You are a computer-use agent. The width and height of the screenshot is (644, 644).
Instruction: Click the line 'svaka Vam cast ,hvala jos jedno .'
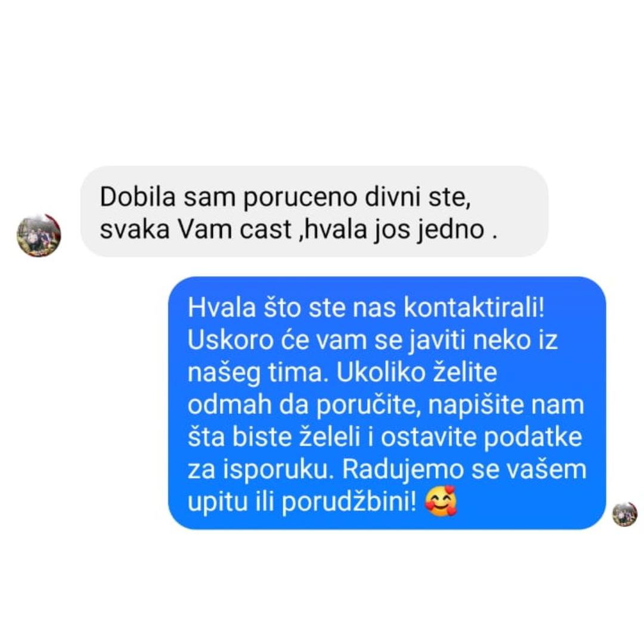tap(299, 229)
